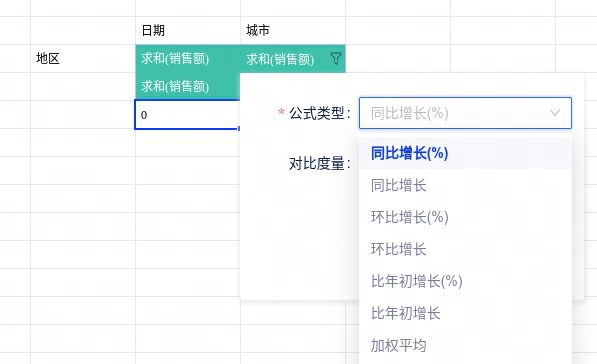
Task: Select second row 求和(销售额) green cell
Action: point(188,86)
